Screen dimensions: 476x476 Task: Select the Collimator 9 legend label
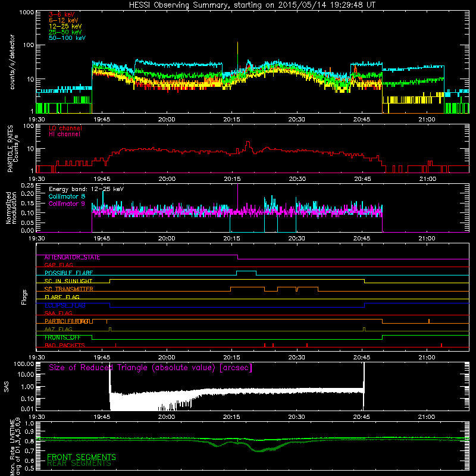click(67, 203)
